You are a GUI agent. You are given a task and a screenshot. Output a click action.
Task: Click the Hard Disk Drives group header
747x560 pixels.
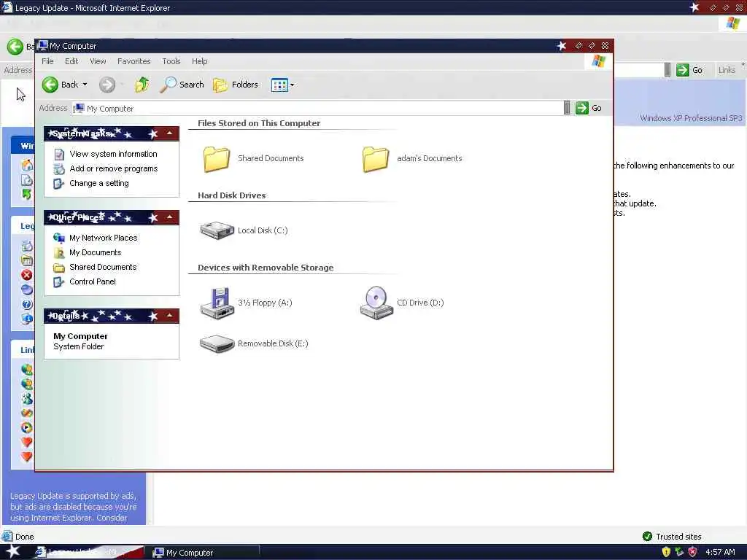click(x=231, y=195)
